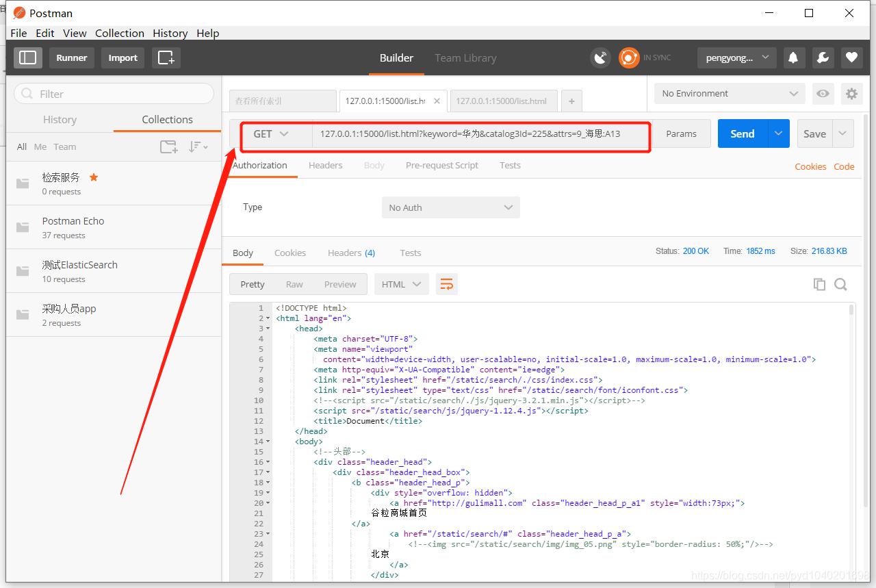
Task: Toggle line wrap icon in response
Action: (447, 284)
